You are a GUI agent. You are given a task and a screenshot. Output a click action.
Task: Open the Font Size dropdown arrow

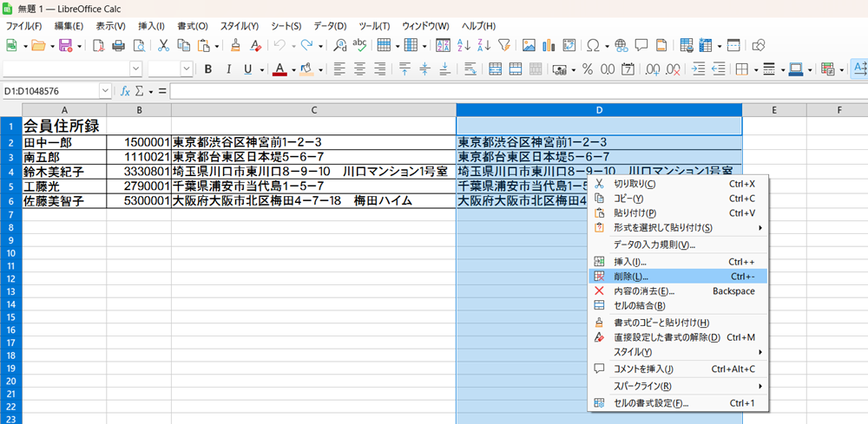point(187,69)
